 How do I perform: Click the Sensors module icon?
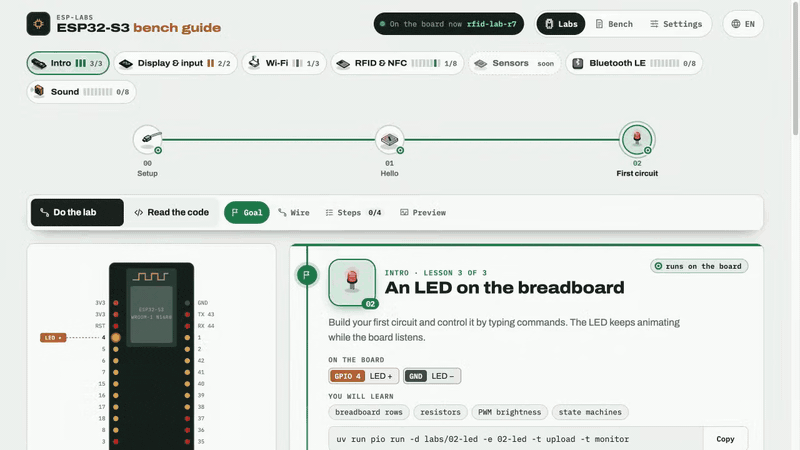[481, 63]
